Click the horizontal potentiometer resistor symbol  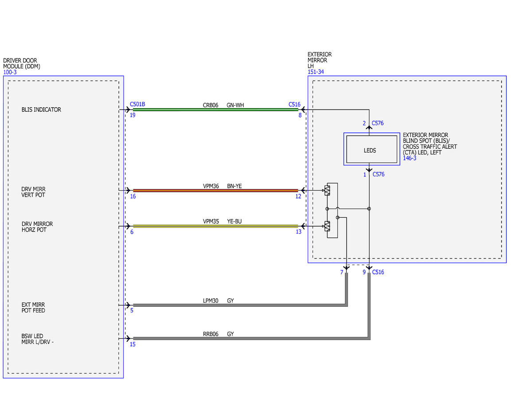328,226
